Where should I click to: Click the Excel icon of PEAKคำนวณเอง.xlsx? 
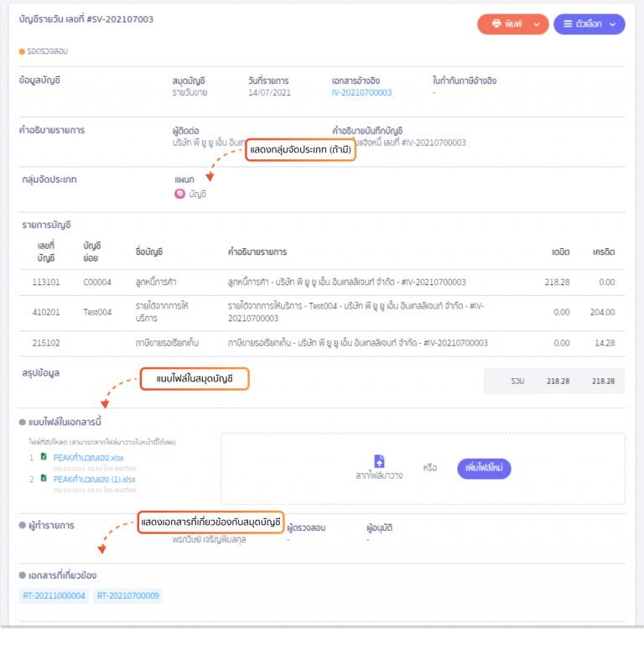coord(44,458)
